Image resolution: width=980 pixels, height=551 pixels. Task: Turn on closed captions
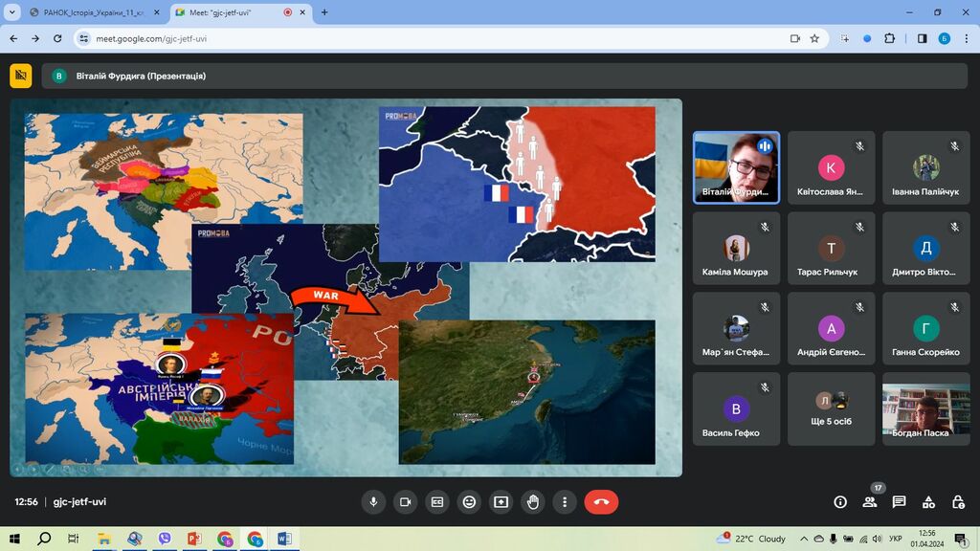pos(437,502)
